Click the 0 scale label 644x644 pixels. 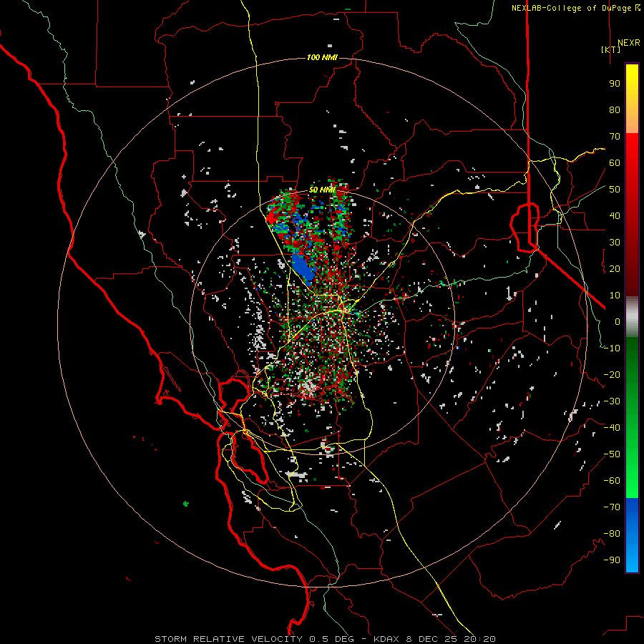click(618, 321)
